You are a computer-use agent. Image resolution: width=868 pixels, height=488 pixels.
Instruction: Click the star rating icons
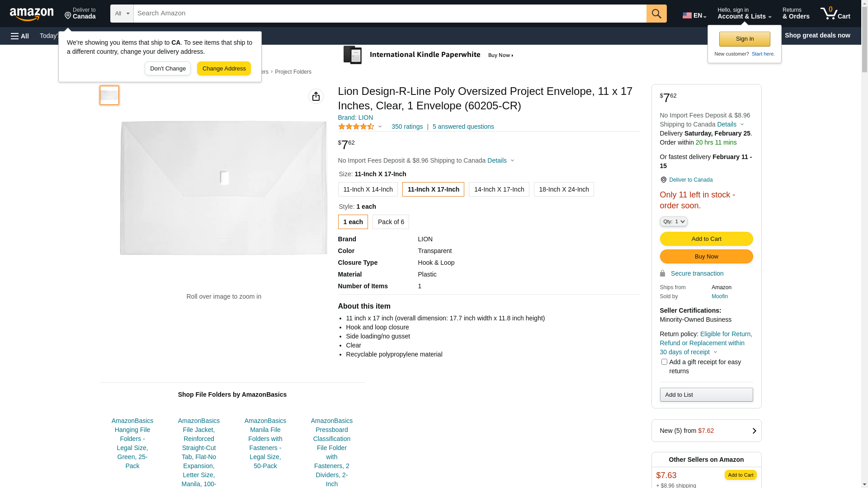(356, 127)
